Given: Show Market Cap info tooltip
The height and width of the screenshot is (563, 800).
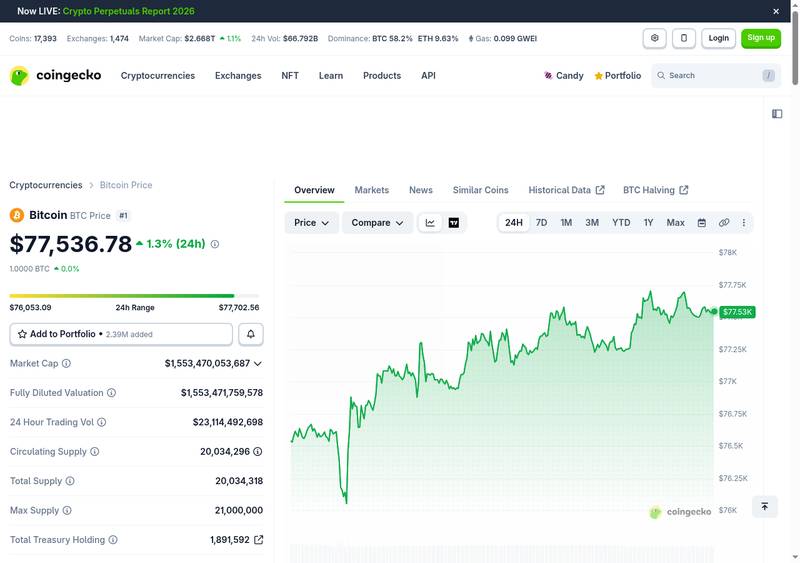Looking at the screenshot, I should tap(66, 363).
